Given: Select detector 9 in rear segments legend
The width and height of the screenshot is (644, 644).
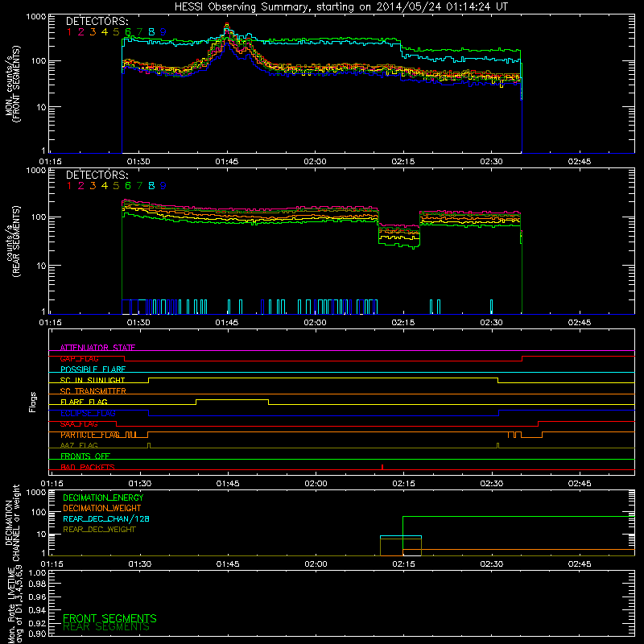Looking at the screenshot, I should [163, 186].
